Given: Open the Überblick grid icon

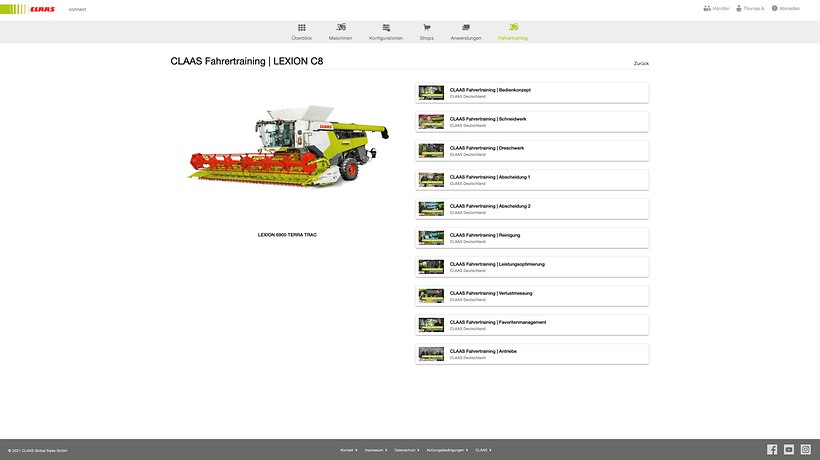Looking at the screenshot, I should click(x=302, y=28).
